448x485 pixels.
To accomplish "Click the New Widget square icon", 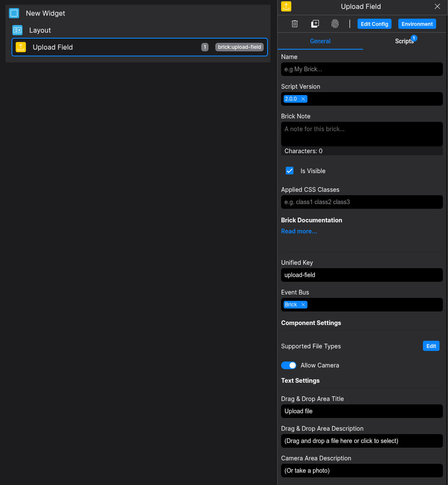I will [x=14, y=13].
